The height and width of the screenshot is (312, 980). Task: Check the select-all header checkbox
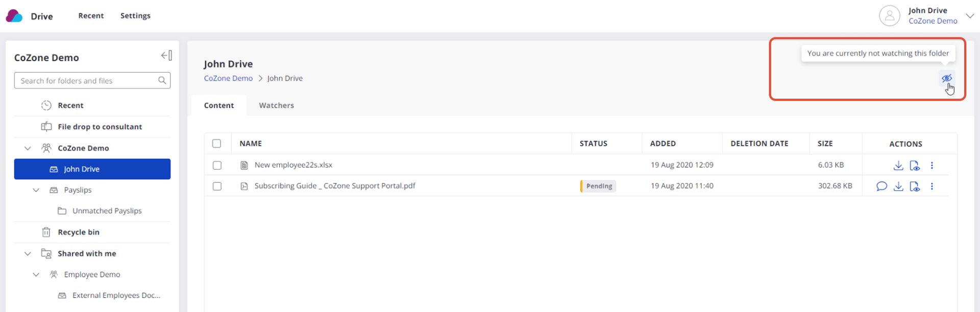click(216, 143)
